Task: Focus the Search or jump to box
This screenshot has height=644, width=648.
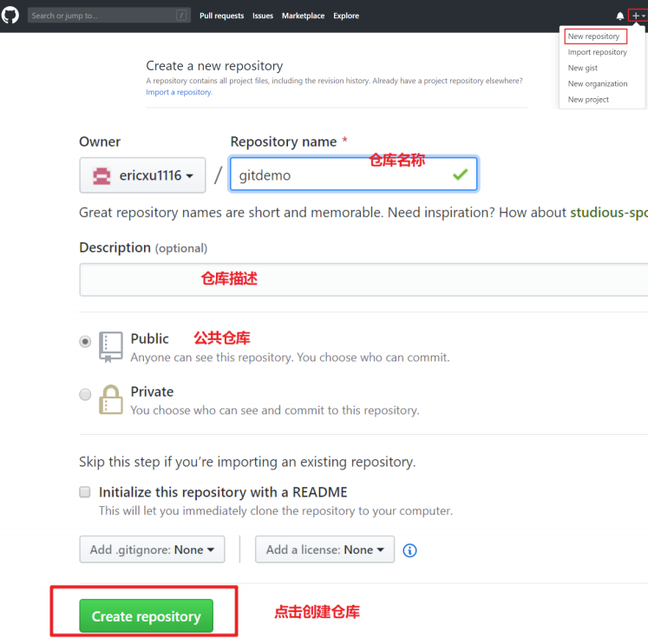Action: tap(109, 16)
